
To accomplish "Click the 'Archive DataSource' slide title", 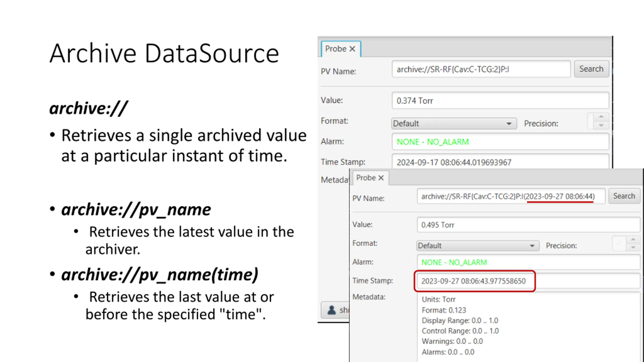I will (164, 53).
